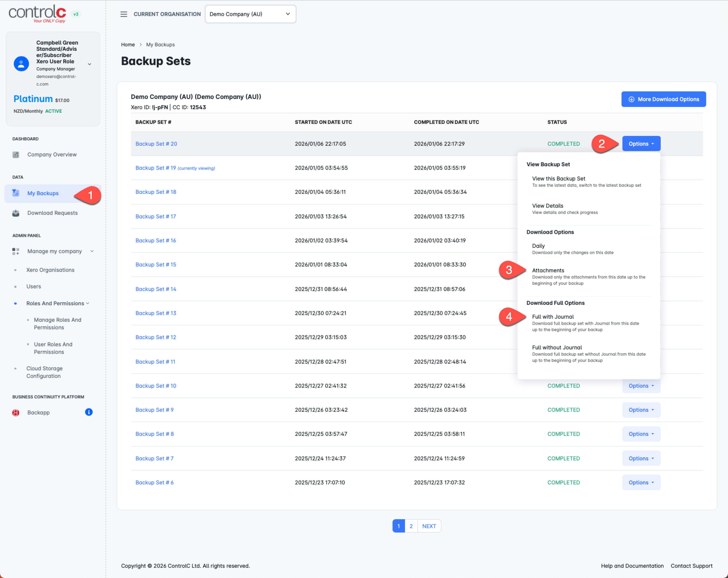Viewport: 728px width, 578px height.
Task: Choose Full with Journal menu item
Action: point(553,317)
